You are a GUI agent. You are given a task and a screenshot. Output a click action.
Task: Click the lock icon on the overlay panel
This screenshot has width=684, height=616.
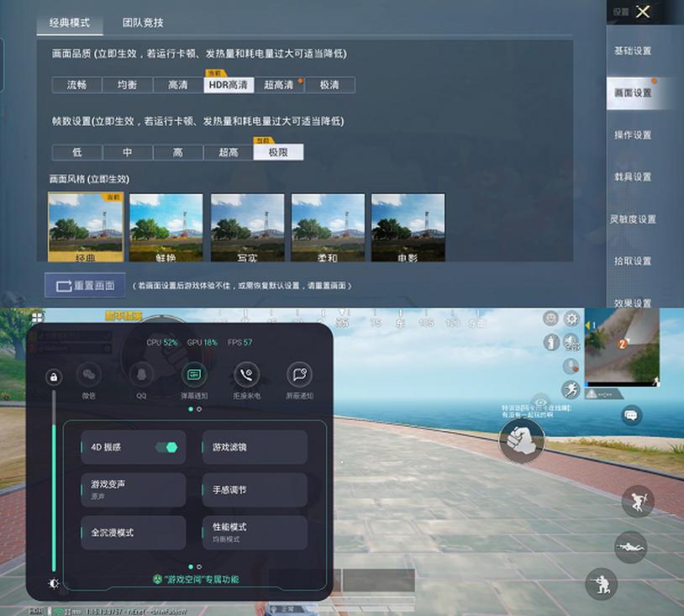[x=54, y=377]
